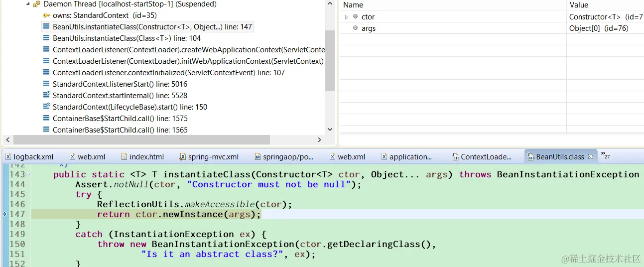The image size is (644, 267).
Task: Click frame icon of ContainerBase$StartChild.call() line 1575
Action: [x=46, y=119]
